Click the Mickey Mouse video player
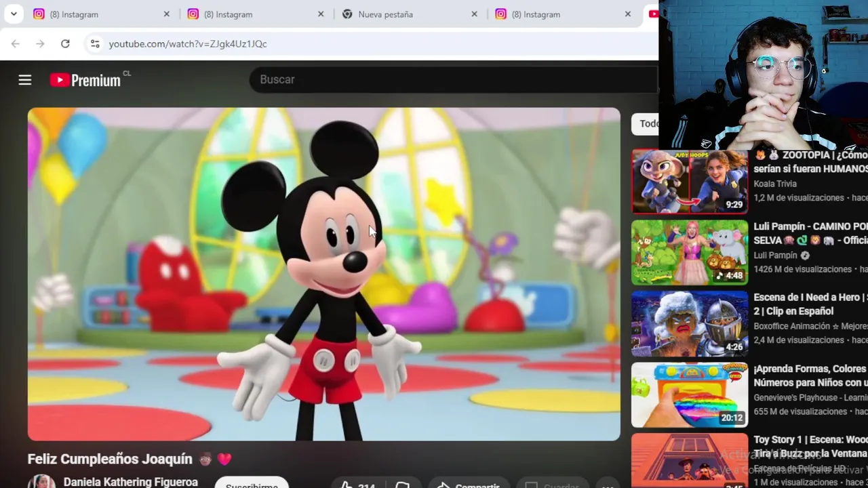The image size is (868, 488). tap(324, 274)
